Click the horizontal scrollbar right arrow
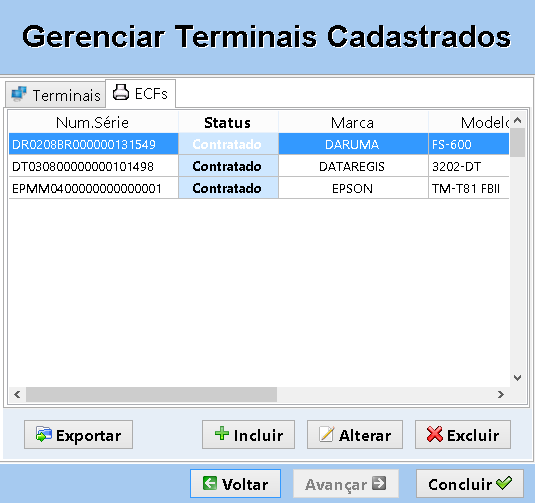Viewport: 535px width, 503px height. click(501, 394)
